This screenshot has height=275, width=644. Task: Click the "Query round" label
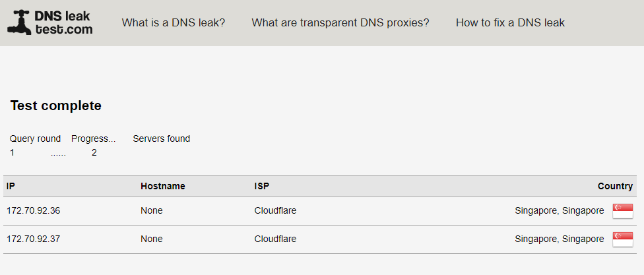tap(35, 138)
